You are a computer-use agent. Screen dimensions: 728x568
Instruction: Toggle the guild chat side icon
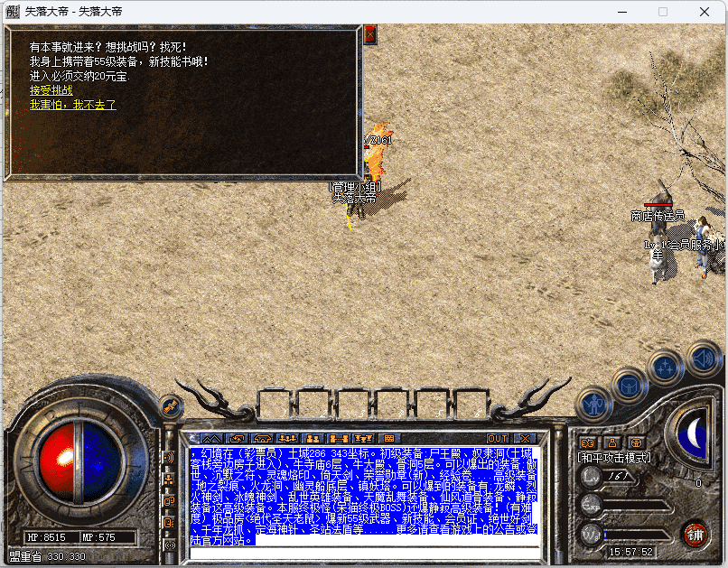pyautogui.click(x=169, y=523)
